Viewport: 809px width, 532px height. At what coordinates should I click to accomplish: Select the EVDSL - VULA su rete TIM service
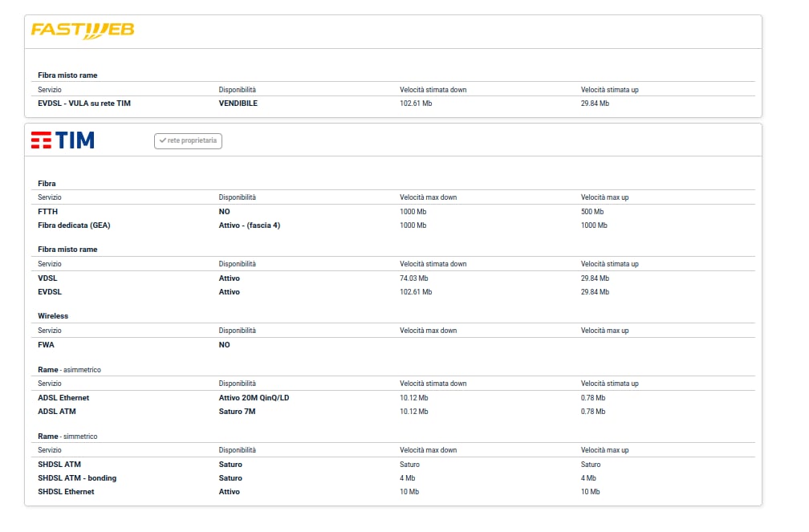[84, 104]
